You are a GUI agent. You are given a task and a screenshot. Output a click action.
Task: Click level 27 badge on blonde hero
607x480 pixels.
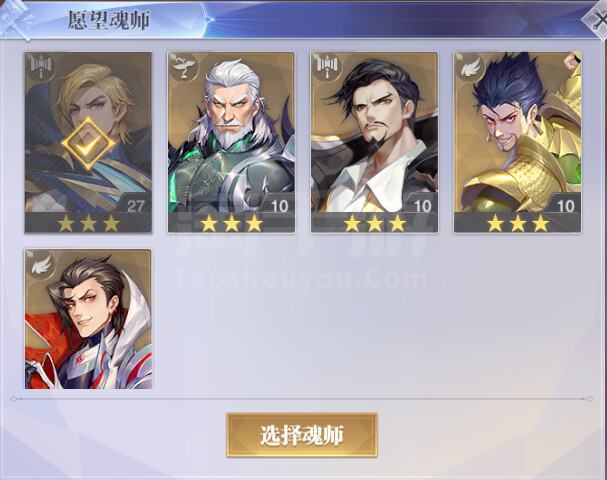135,206
